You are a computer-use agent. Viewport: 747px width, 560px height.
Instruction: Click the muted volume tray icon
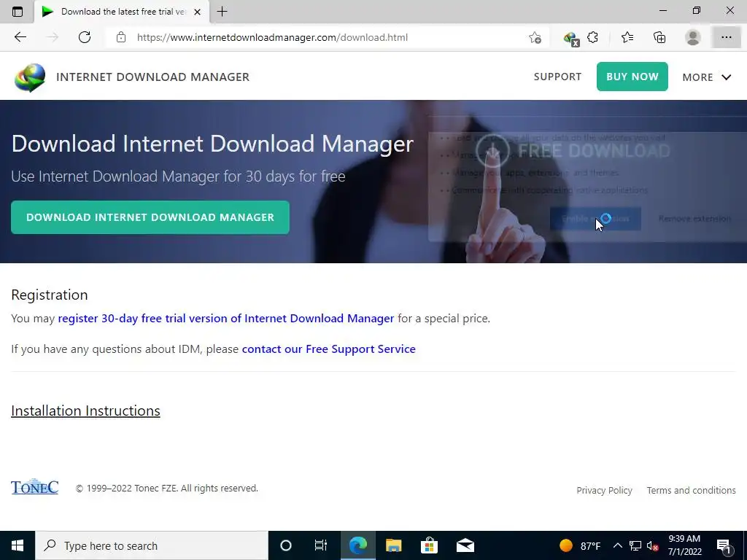(x=652, y=545)
